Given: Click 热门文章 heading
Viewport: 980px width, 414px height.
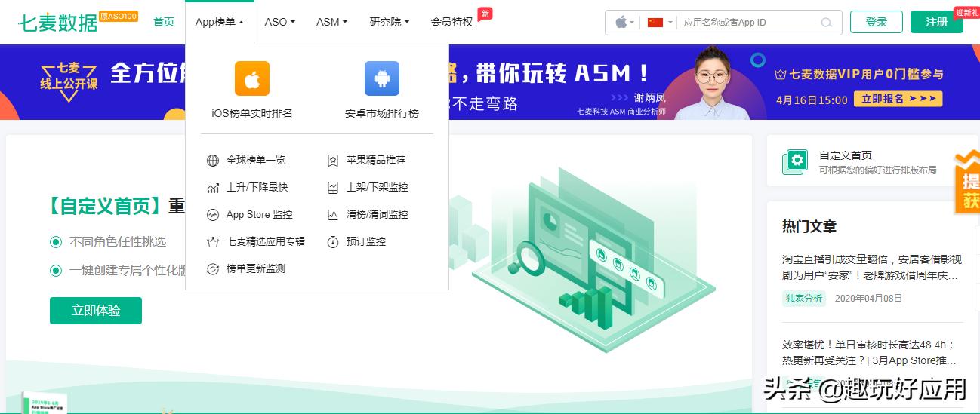Looking at the screenshot, I should click(x=809, y=226).
